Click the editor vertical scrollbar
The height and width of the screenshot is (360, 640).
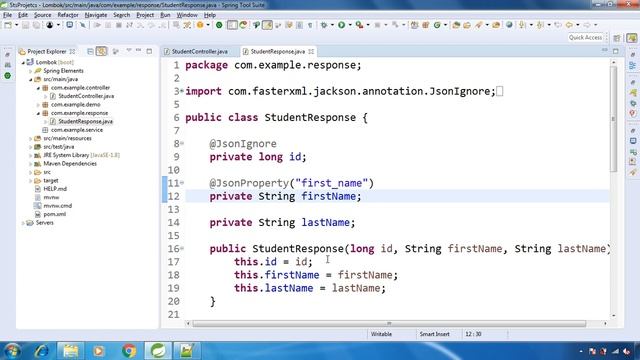point(613,118)
